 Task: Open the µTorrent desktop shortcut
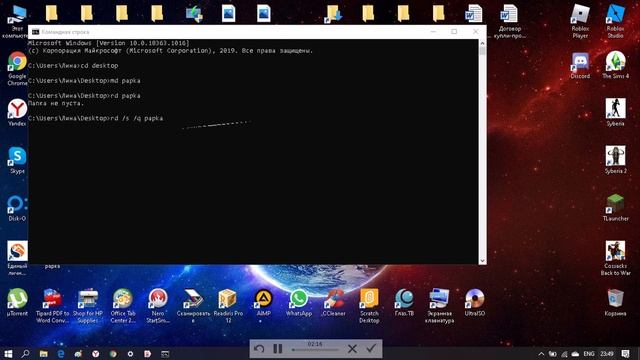tap(17, 302)
